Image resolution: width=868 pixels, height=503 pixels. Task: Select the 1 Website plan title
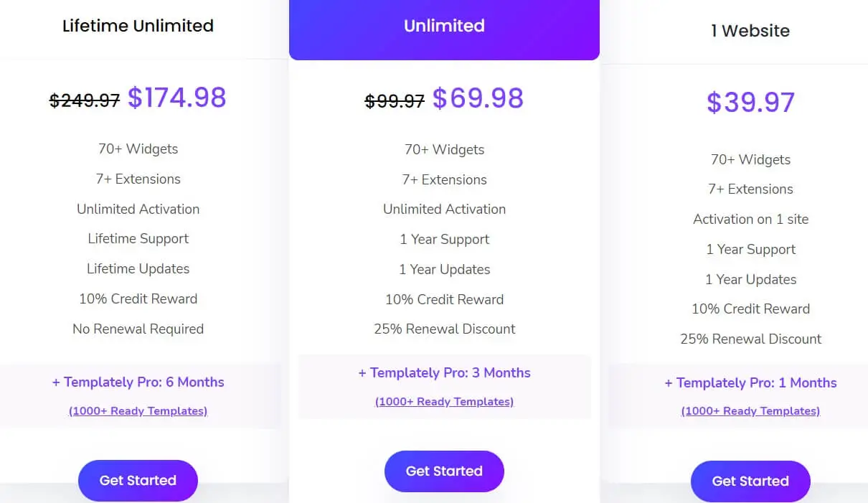click(x=750, y=31)
